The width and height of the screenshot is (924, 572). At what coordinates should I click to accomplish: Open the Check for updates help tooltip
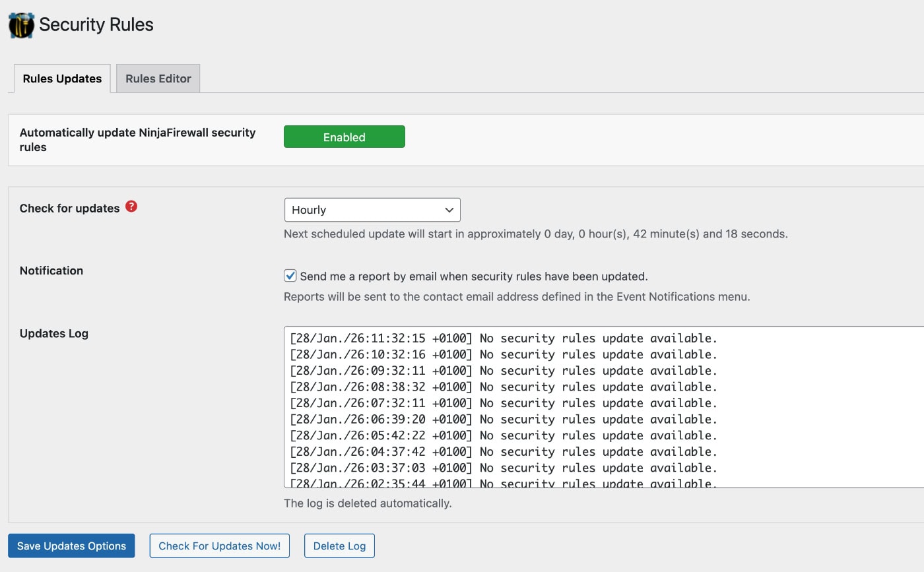[131, 206]
